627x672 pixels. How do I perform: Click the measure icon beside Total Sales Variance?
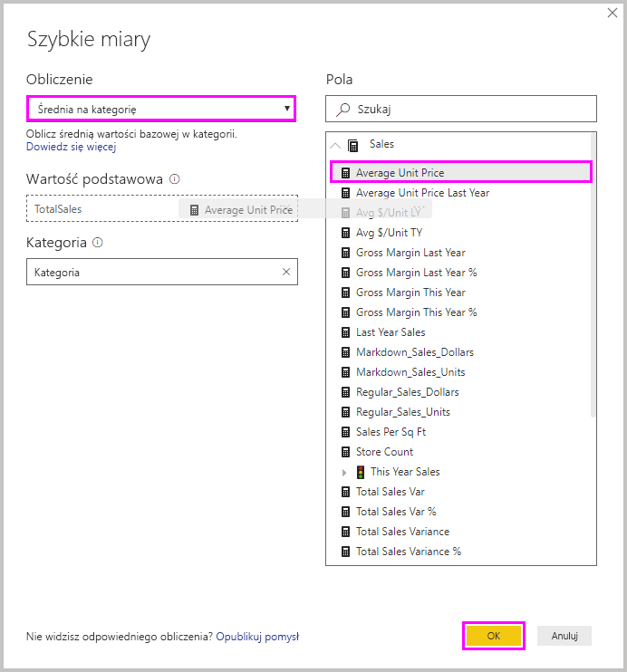[345, 532]
